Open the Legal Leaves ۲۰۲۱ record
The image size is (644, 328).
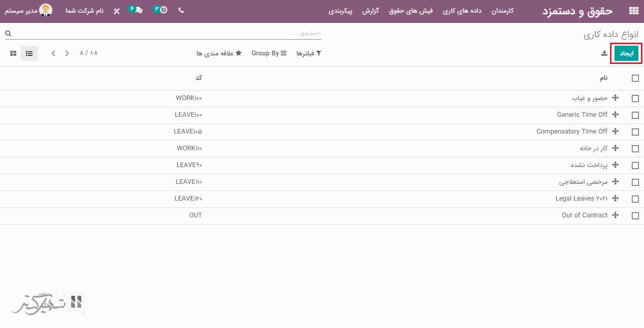(x=582, y=199)
